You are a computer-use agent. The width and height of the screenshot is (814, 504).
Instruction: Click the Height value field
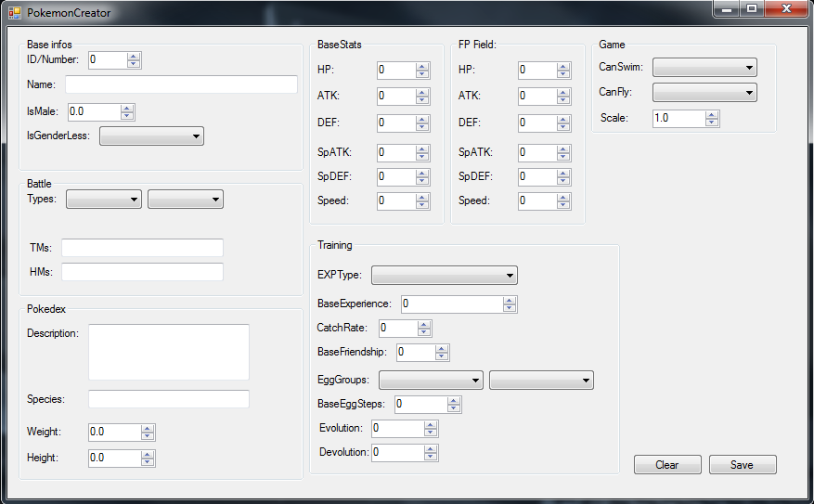[x=115, y=459]
